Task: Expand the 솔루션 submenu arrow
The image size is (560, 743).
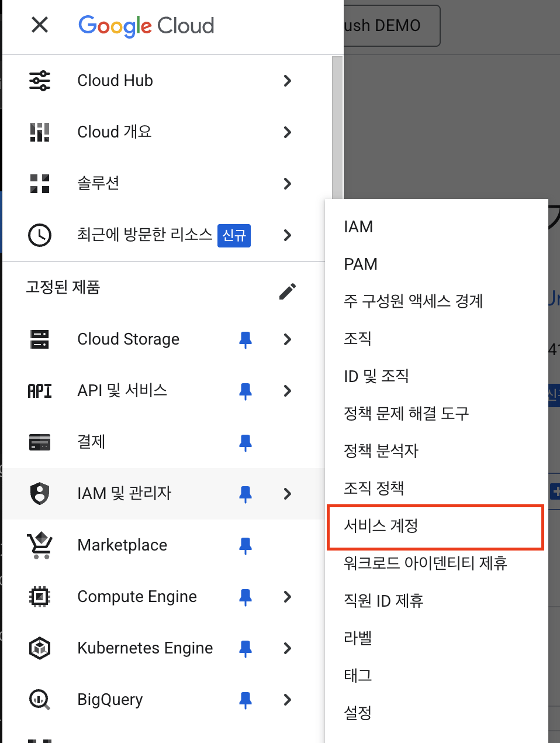Action: point(287,184)
